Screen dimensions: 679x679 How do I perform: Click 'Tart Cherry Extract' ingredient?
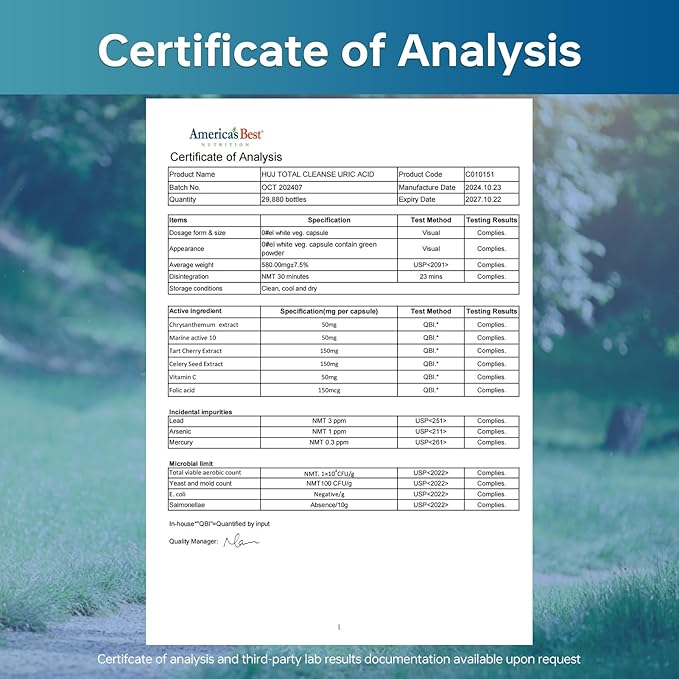tap(195, 351)
